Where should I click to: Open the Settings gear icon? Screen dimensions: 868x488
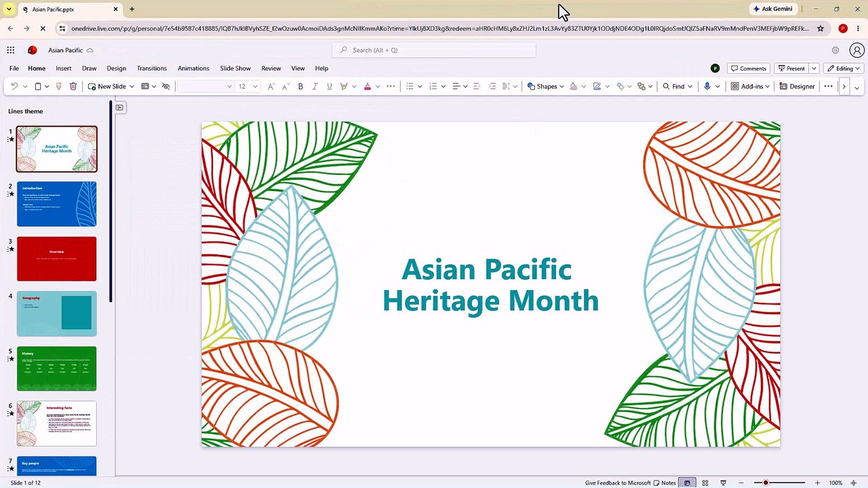click(835, 50)
